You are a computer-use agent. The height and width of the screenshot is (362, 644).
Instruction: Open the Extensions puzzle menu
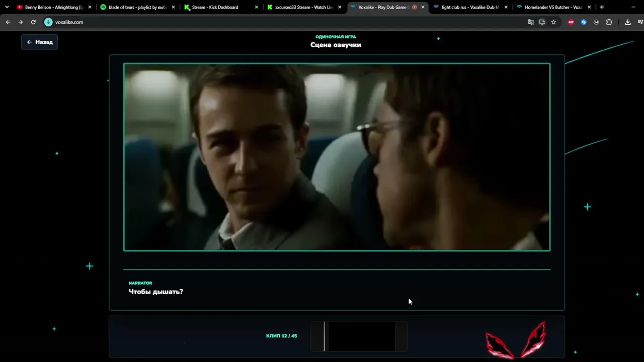coord(609,22)
